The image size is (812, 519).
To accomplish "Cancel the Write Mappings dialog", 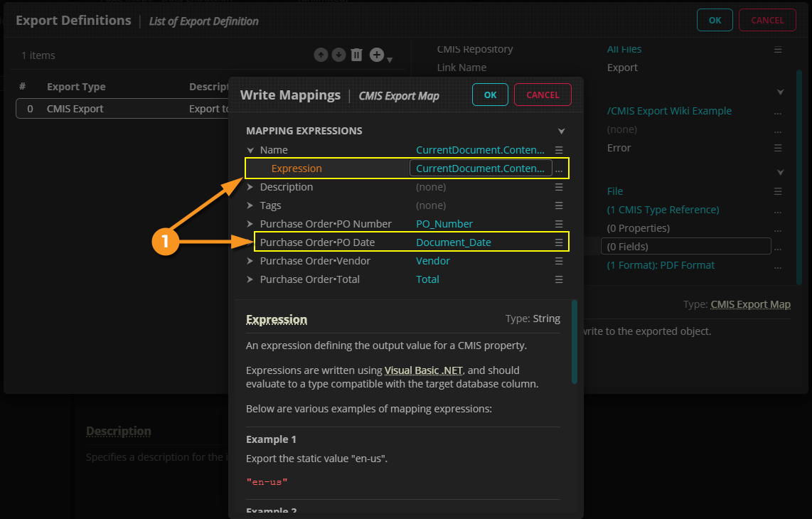I will tap(543, 95).
